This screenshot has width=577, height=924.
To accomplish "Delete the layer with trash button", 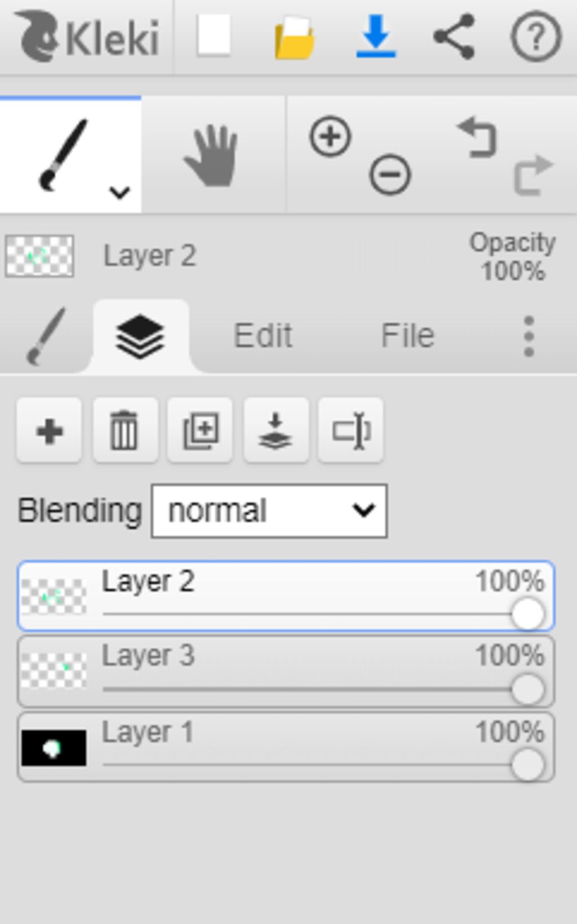I will 125,430.
